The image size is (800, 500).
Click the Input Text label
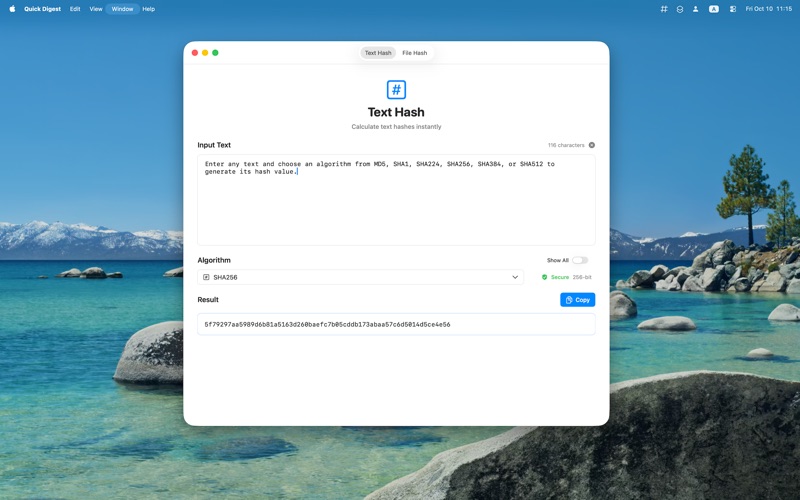point(214,145)
